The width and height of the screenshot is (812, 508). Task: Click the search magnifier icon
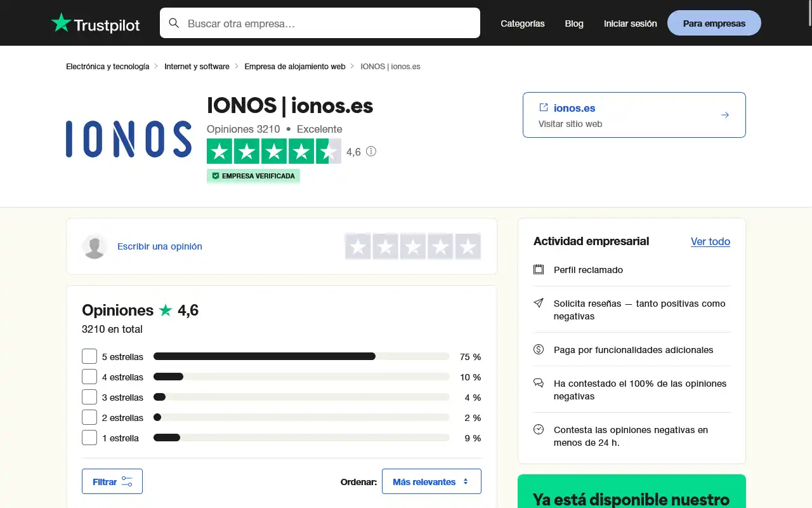(174, 23)
